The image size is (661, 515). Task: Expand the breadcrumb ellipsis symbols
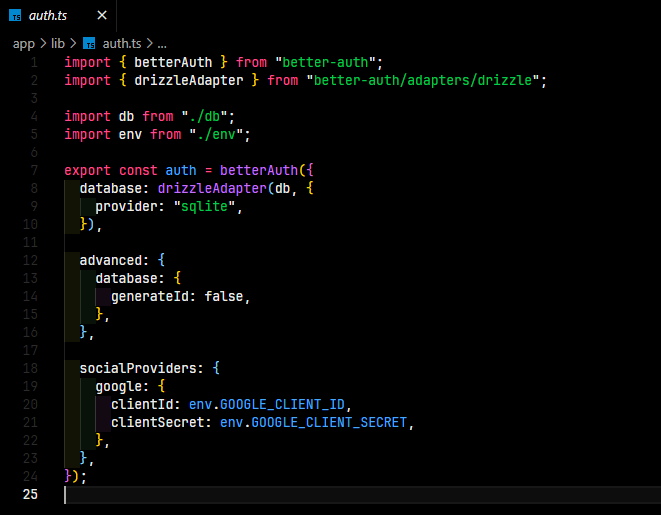click(x=162, y=44)
